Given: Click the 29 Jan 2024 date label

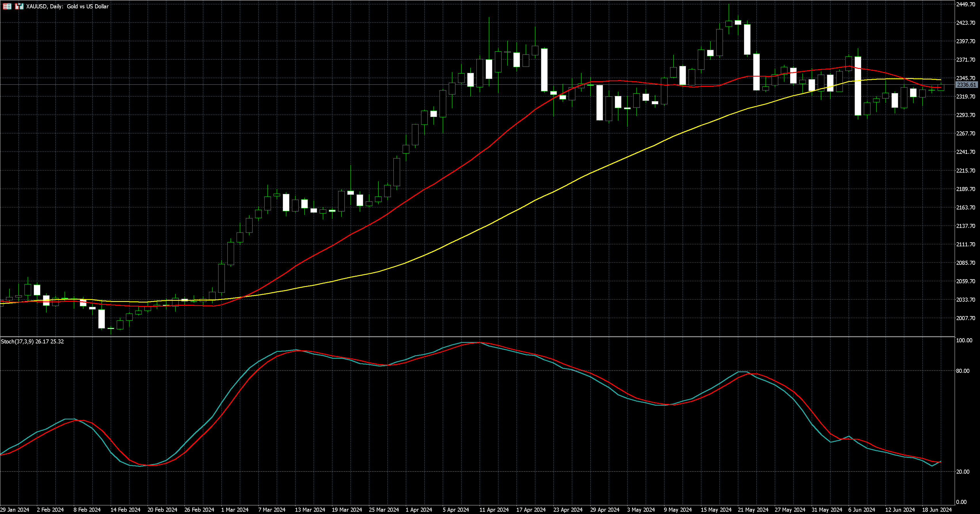Looking at the screenshot, I should (14, 509).
